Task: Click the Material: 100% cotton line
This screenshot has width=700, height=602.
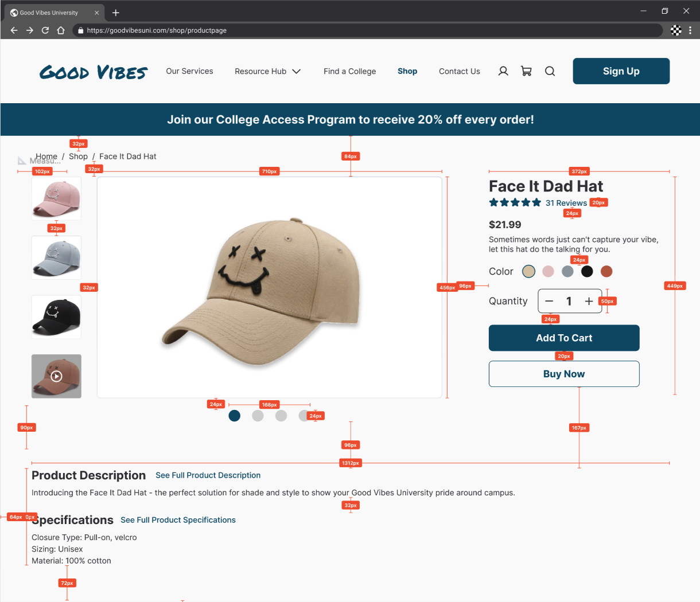Action: click(x=71, y=561)
